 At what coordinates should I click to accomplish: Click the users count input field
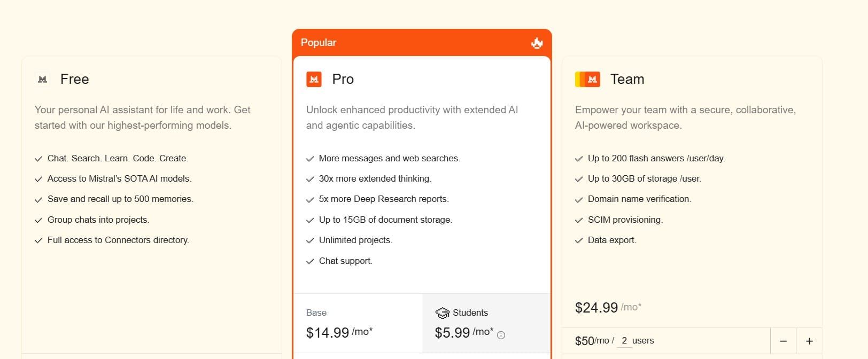coord(625,340)
